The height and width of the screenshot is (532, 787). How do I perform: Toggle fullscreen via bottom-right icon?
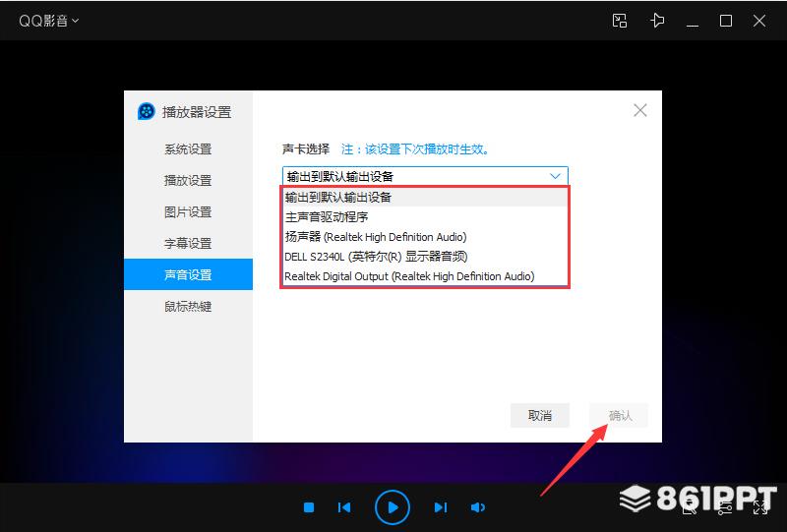click(x=759, y=507)
